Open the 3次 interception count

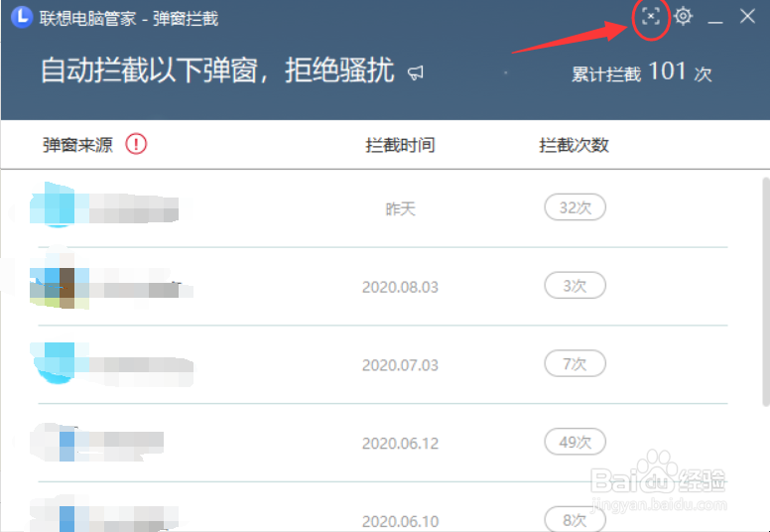pos(576,285)
